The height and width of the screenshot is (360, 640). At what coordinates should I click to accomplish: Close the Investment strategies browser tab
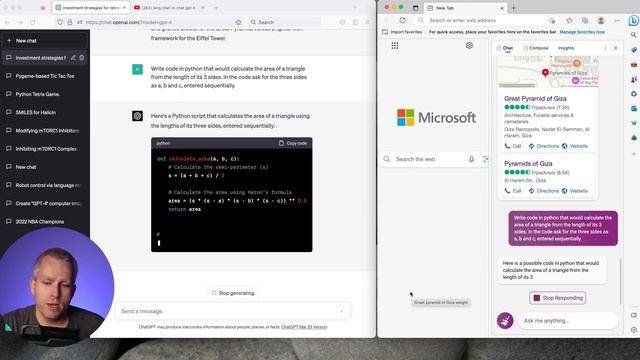[x=124, y=8]
